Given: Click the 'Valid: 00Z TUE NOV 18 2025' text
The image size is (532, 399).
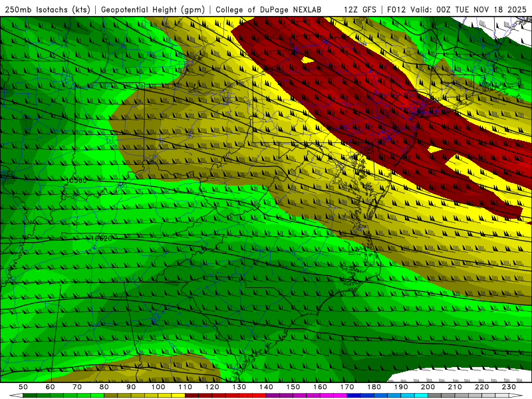Looking at the screenshot, I should point(469,10).
